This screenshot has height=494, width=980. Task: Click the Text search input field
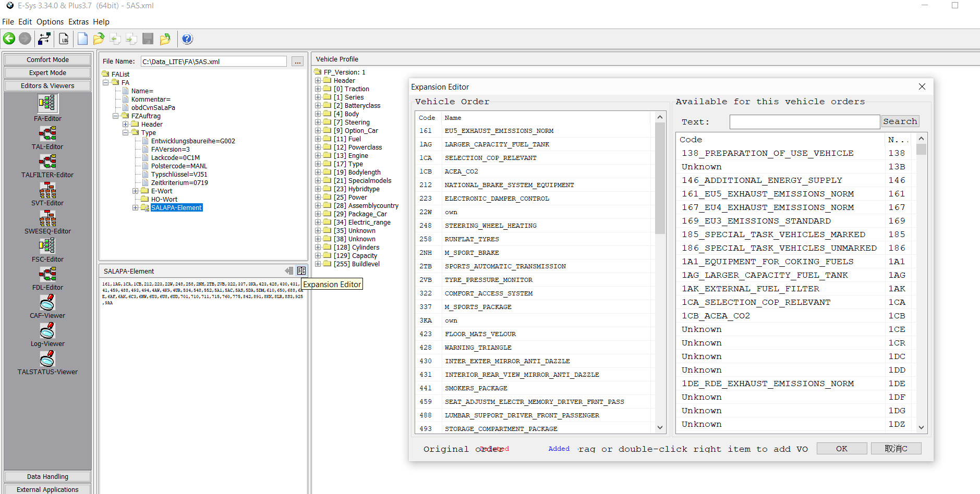(x=804, y=122)
